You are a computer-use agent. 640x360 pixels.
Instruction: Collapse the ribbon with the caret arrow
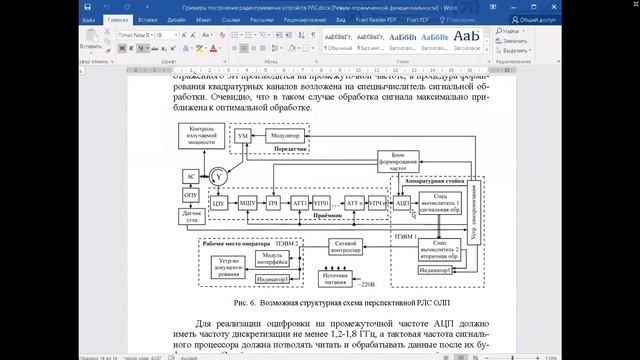(x=558, y=62)
